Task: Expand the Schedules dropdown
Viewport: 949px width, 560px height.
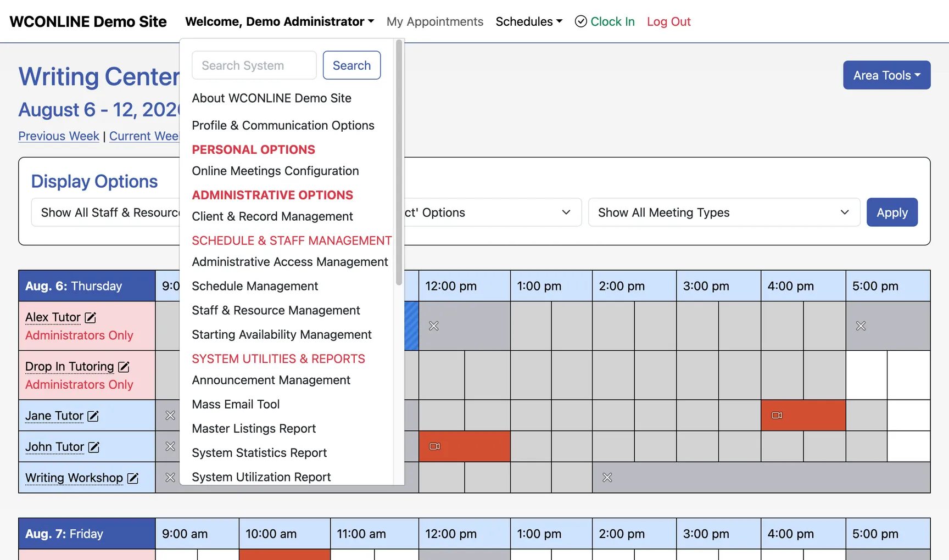Action: click(529, 21)
